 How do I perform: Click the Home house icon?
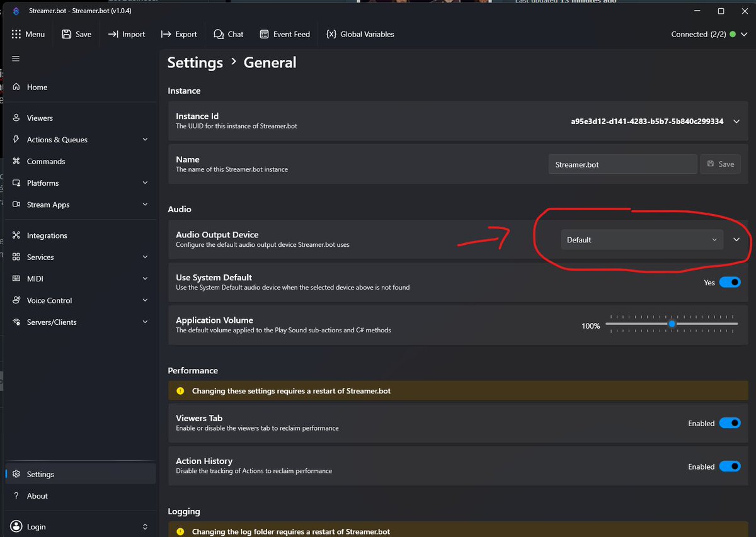point(16,87)
